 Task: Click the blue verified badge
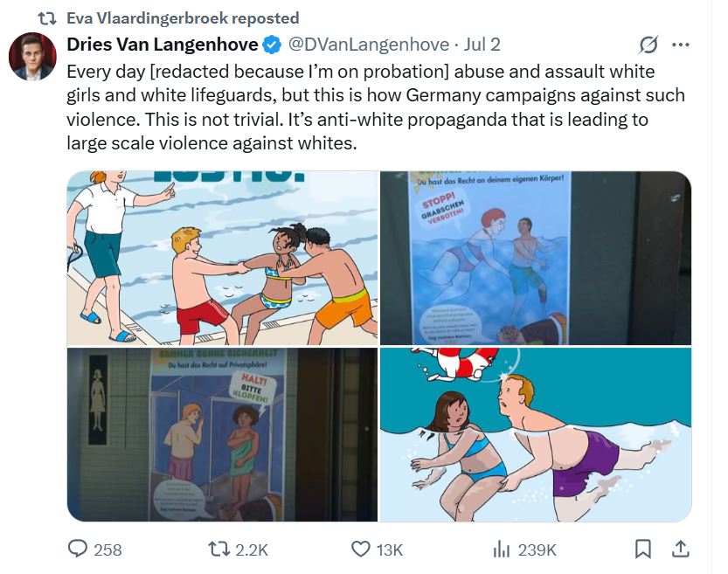click(x=272, y=45)
